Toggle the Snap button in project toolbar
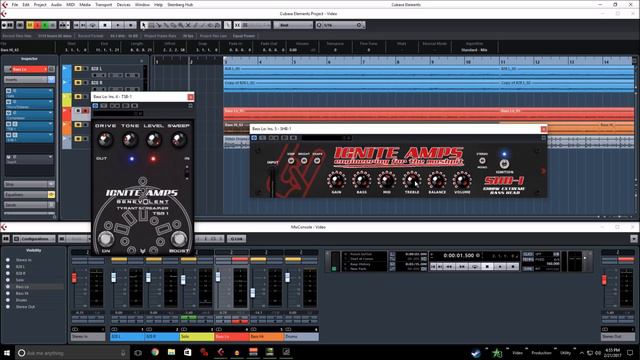Screen dimensions: 640x360 [x=238, y=25]
